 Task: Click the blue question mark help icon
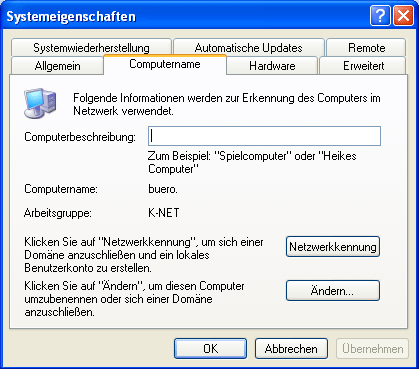pyautogui.click(x=380, y=16)
